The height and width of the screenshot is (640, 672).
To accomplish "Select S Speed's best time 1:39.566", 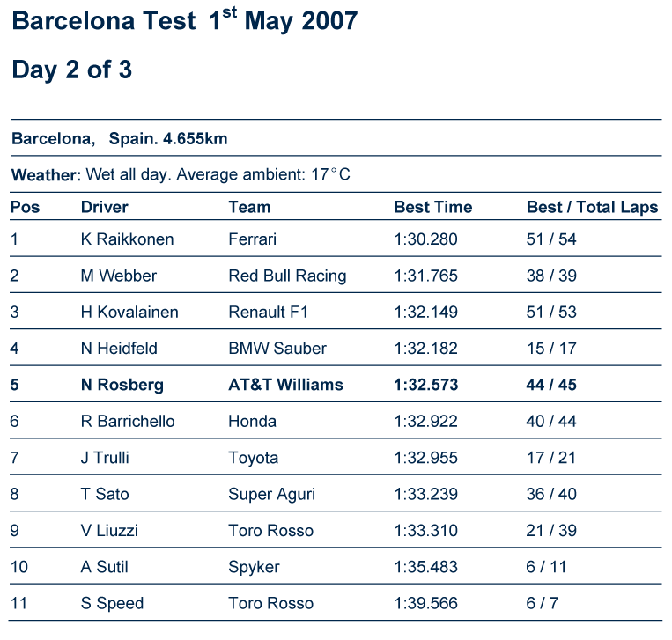I will point(425,604).
